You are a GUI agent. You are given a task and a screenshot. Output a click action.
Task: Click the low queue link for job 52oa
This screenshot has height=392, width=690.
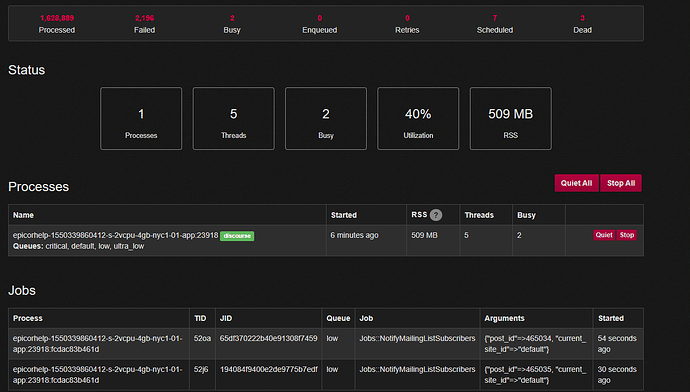click(332, 338)
